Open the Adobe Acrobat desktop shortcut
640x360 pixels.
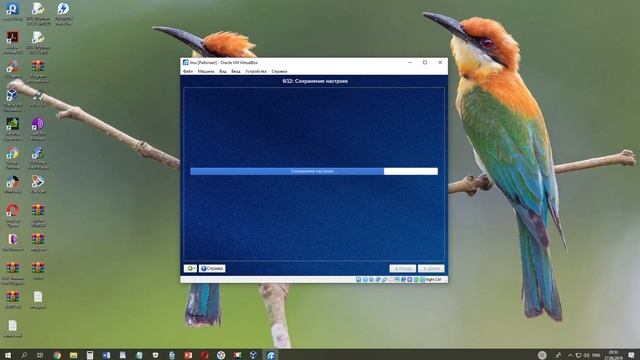[12, 42]
